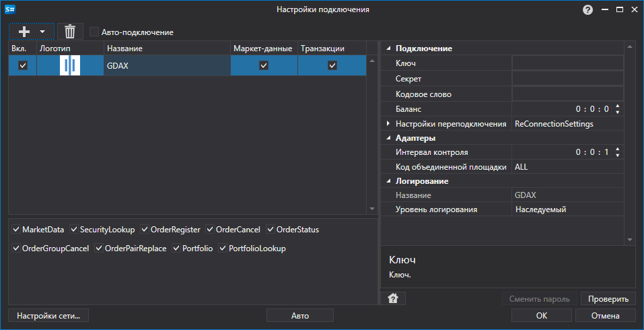Toggle the OrderCancel checkbox
Screen dimensions: 644x330
pyautogui.click(x=210, y=229)
